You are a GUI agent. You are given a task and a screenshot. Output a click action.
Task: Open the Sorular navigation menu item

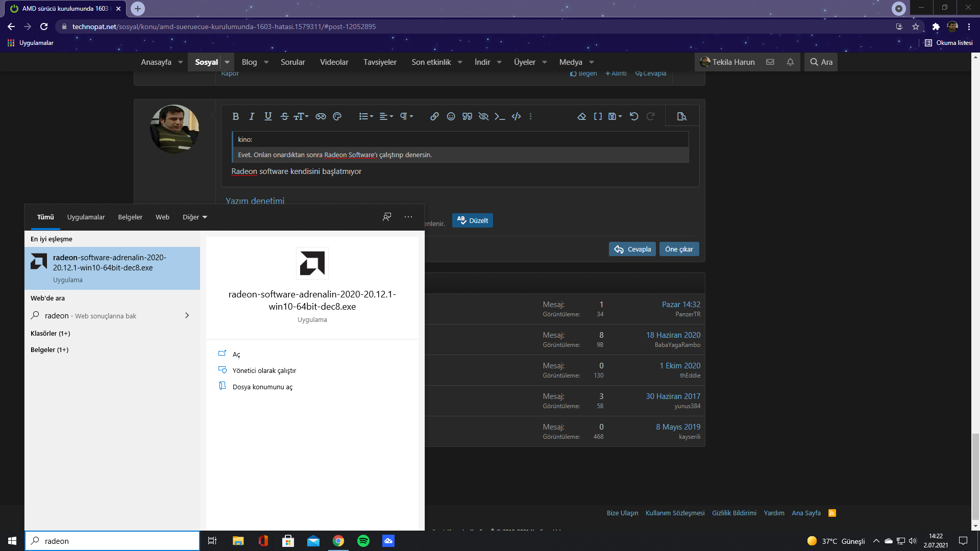(292, 62)
